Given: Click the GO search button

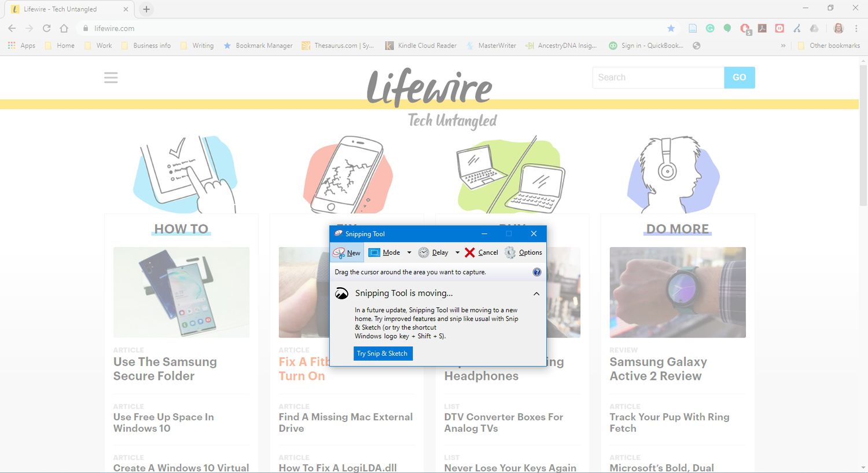Looking at the screenshot, I should pyautogui.click(x=740, y=78).
